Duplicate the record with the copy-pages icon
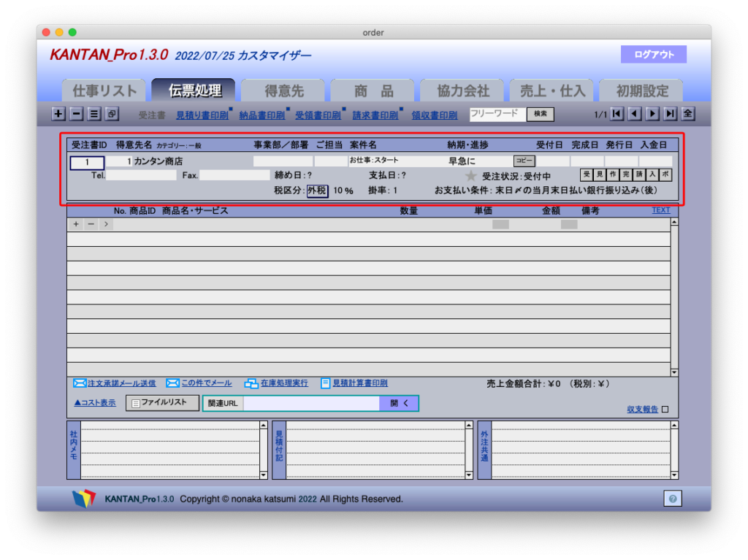 pyautogui.click(x=112, y=113)
